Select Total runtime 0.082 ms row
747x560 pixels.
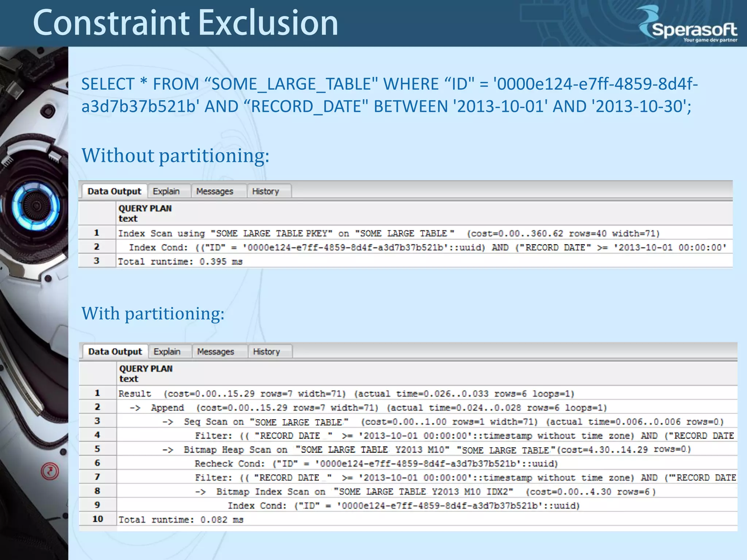[x=181, y=520]
